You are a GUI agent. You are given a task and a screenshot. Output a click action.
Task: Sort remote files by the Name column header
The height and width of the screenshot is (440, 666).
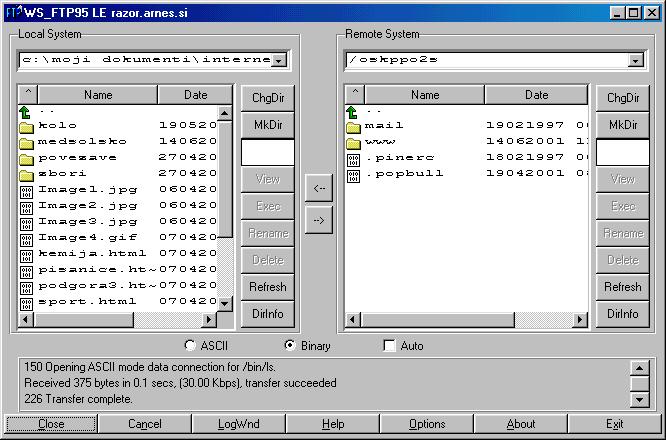click(x=425, y=95)
